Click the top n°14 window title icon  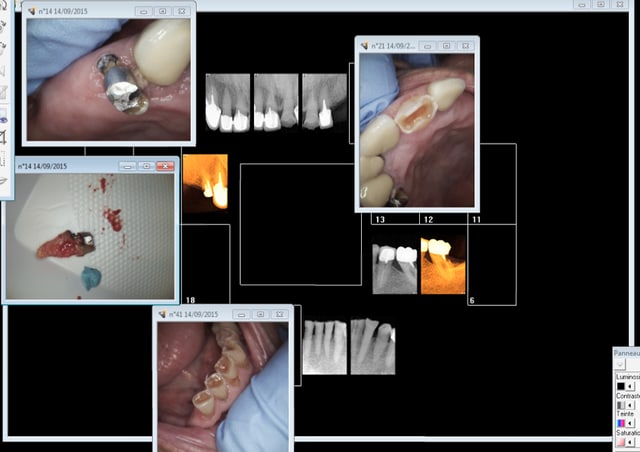coord(30,11)
